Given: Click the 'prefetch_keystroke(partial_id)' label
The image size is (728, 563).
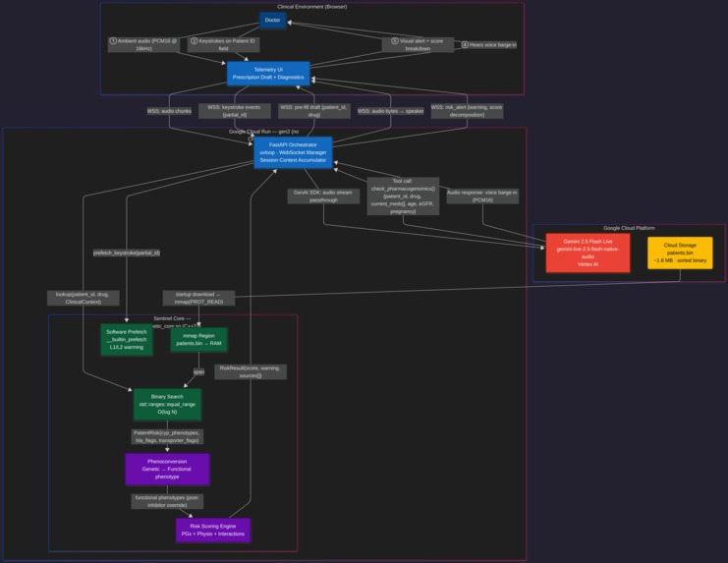Looking at the screenshot, I should click(x=127, y=253).
